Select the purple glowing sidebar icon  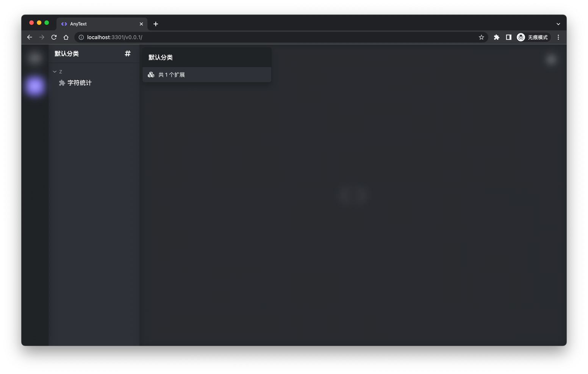(35, 86)
